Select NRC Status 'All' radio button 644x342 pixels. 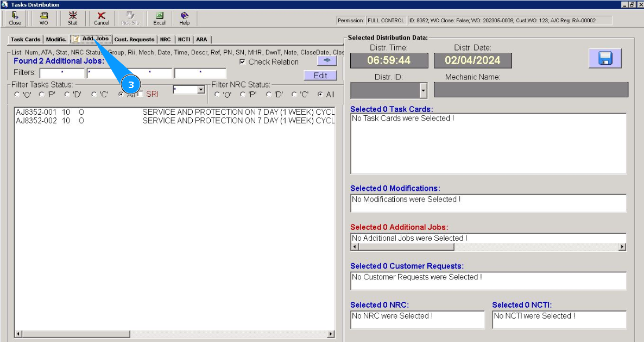tap(320, 95)
